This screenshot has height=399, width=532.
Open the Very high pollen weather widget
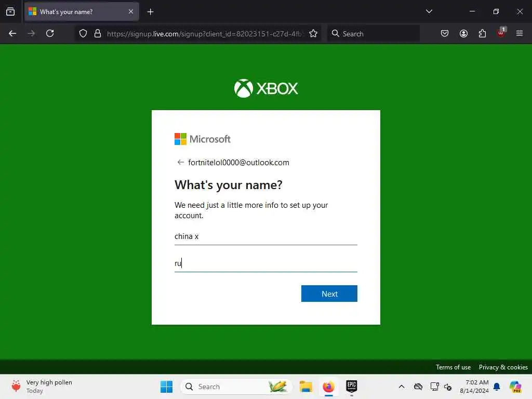click(x=42, y=387)
